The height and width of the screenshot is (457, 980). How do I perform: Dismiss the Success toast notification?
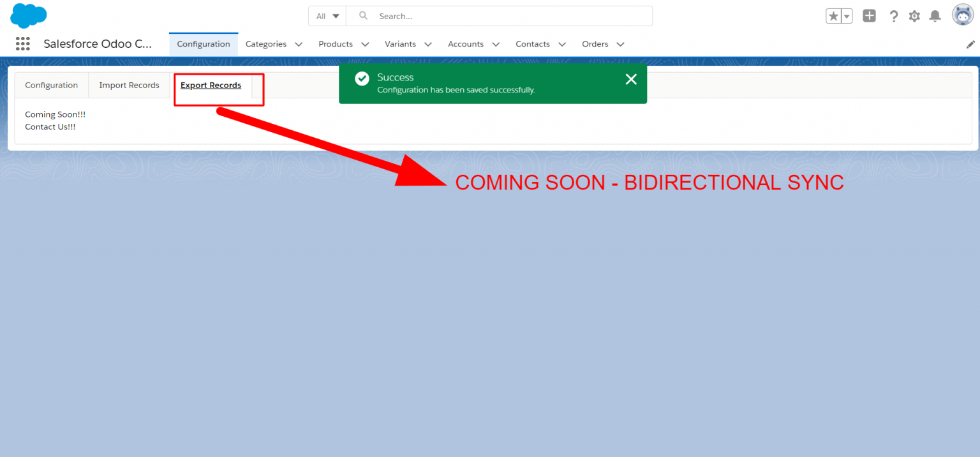click(x=631, y=79)
